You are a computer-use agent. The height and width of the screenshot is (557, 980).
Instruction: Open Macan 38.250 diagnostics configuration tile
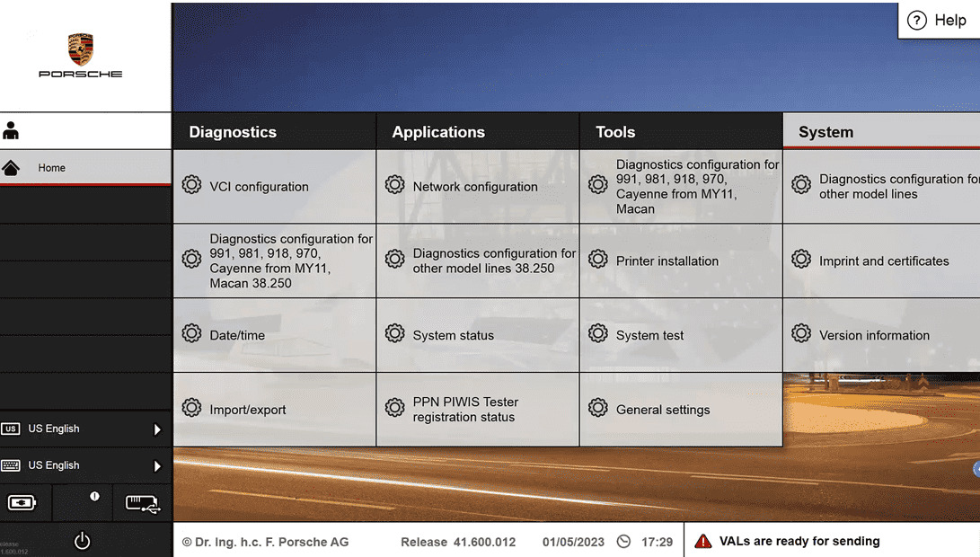click(x=274, y=261)
